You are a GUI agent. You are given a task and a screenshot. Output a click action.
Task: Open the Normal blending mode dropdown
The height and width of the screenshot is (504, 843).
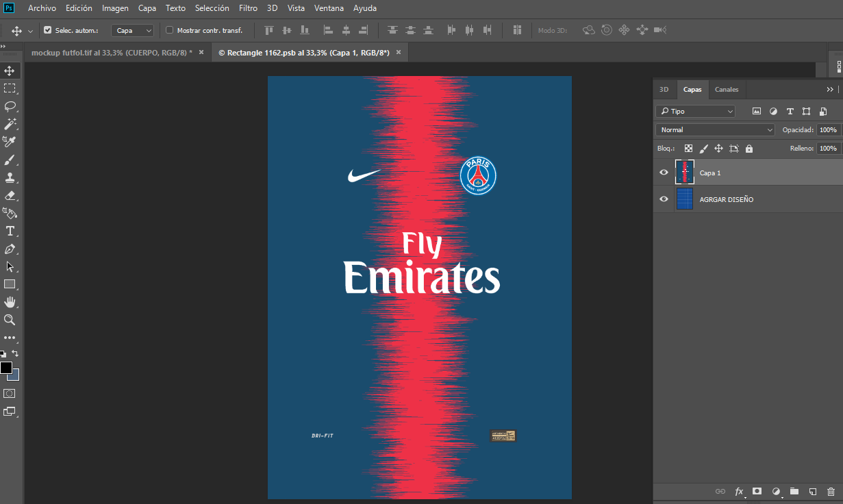point(714,129)
